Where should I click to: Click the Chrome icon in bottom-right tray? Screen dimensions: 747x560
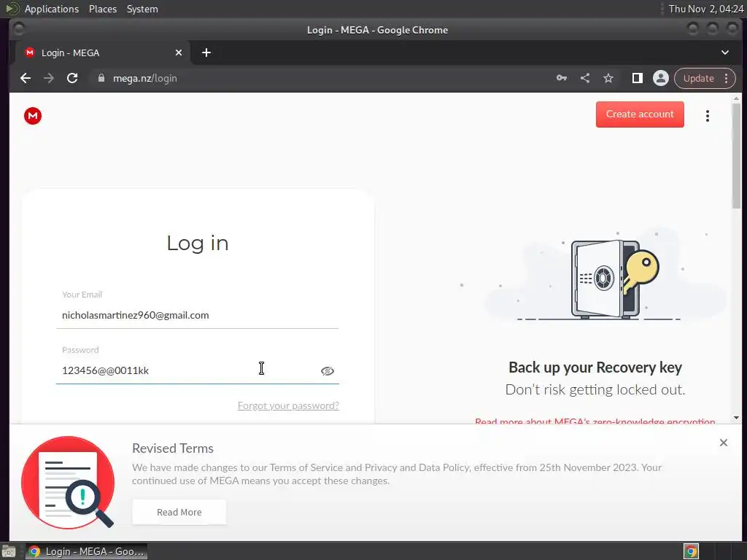tap(691, 551)
